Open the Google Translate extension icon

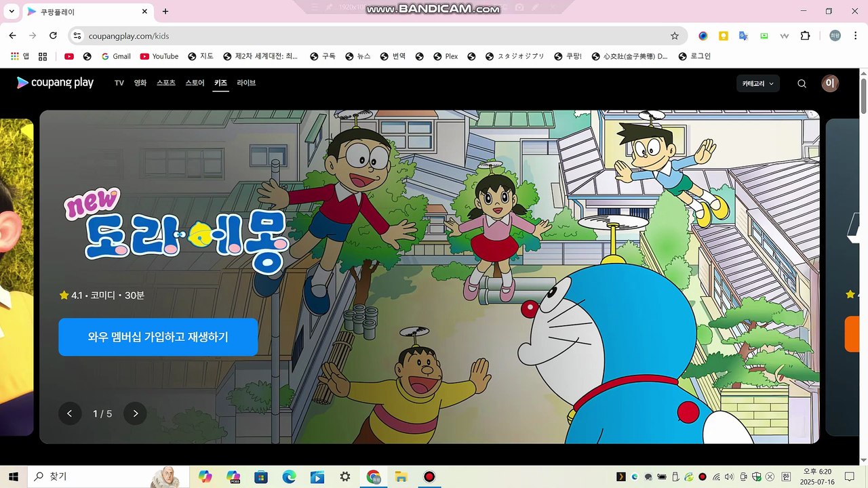[x=743, y=36]
